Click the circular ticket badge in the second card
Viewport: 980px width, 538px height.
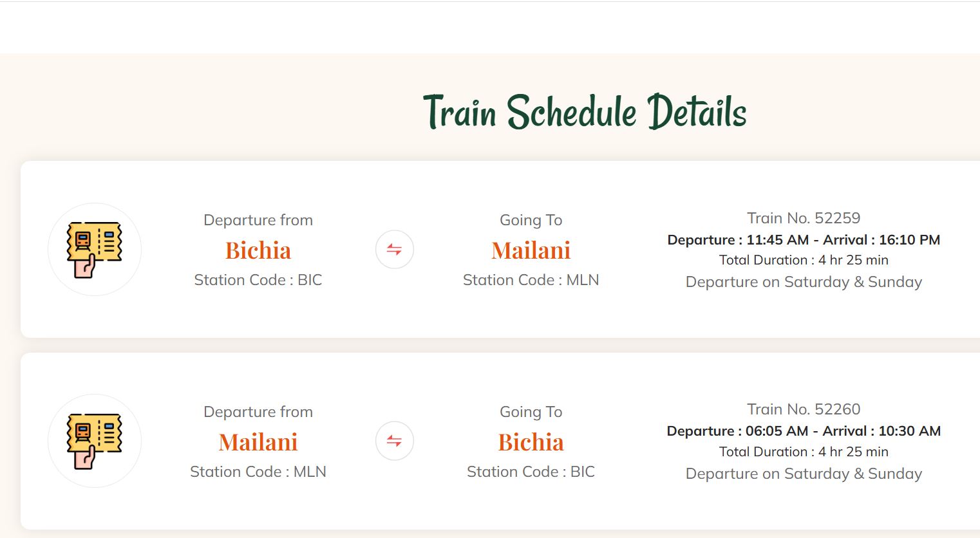95,441
